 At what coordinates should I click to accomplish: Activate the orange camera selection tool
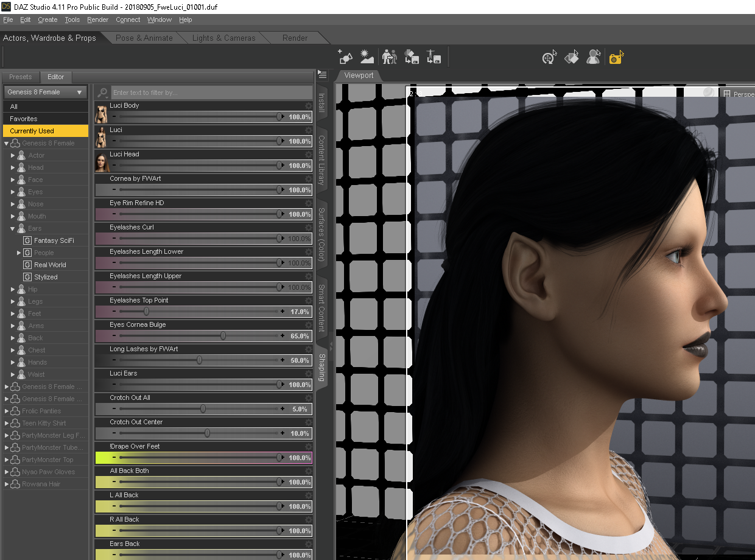[x=616, y=57]
